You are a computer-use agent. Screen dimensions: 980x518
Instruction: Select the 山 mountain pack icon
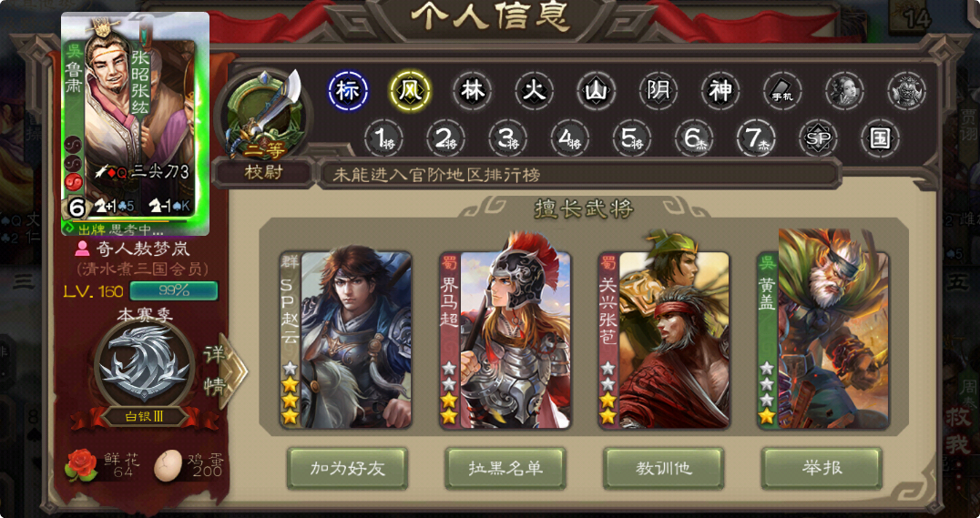[597, 92]
